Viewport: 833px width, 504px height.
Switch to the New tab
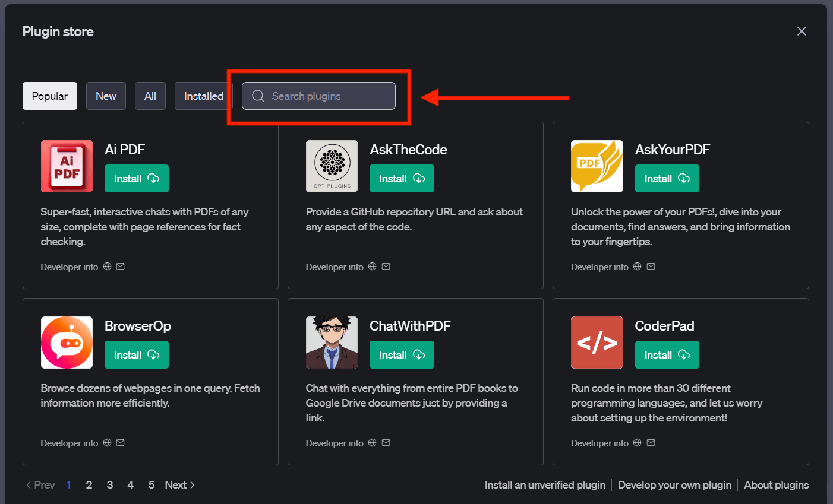coord(106,96)
